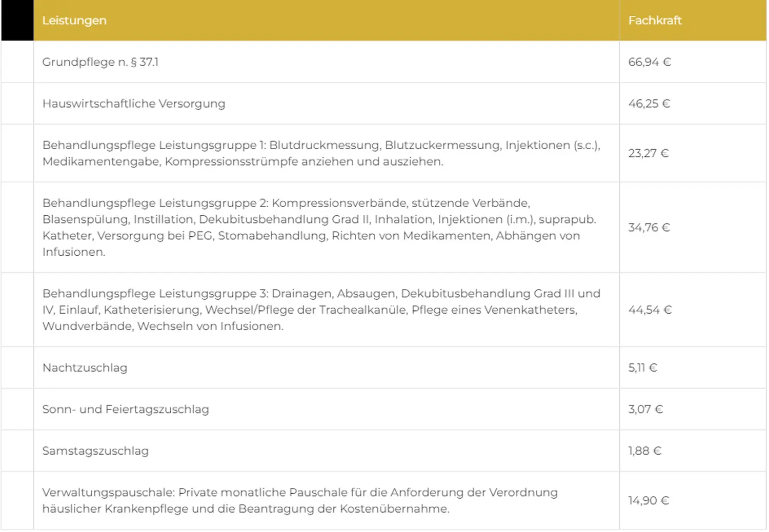Select the Verwaltungspauschale description text
Screen dimensions: 769x532
pyautogui.click(x=300, y=501)
